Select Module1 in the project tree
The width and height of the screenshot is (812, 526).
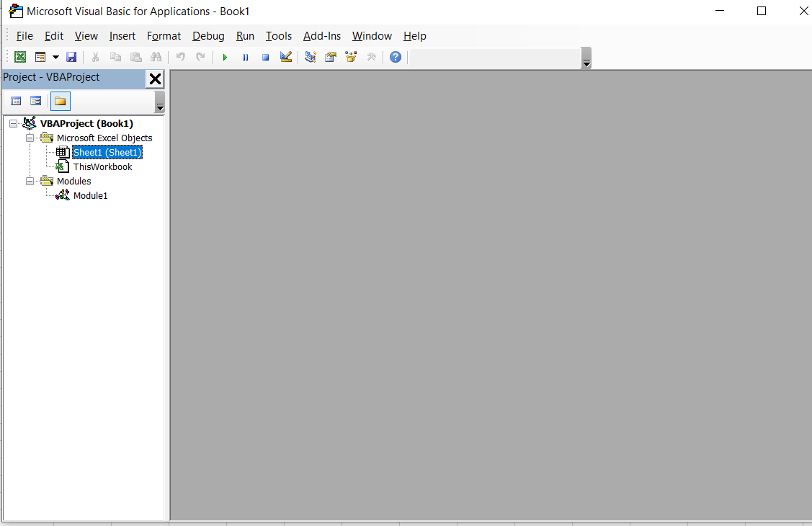click(x=90, y=196)
